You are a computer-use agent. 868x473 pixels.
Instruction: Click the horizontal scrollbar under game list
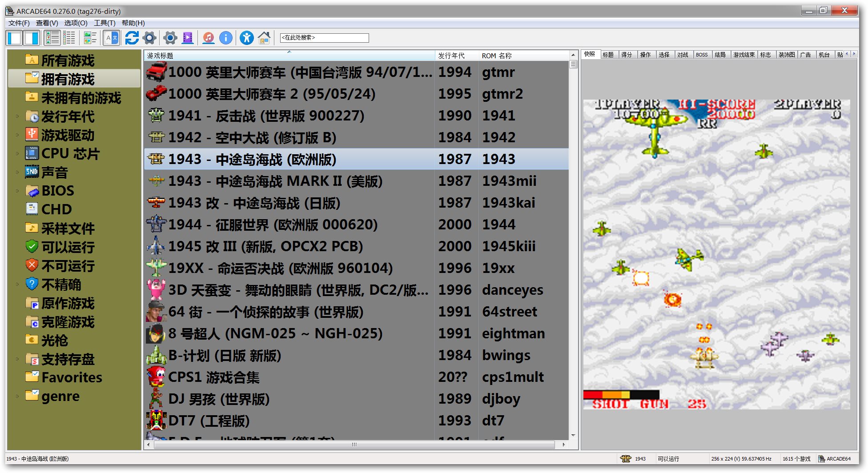[354, 445]
